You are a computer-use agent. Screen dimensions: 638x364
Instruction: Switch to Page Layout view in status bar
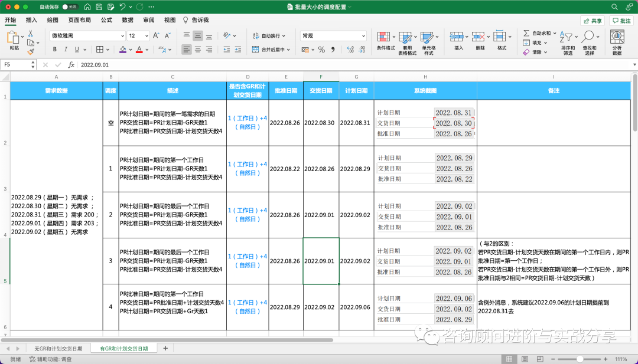pos(525,359)
